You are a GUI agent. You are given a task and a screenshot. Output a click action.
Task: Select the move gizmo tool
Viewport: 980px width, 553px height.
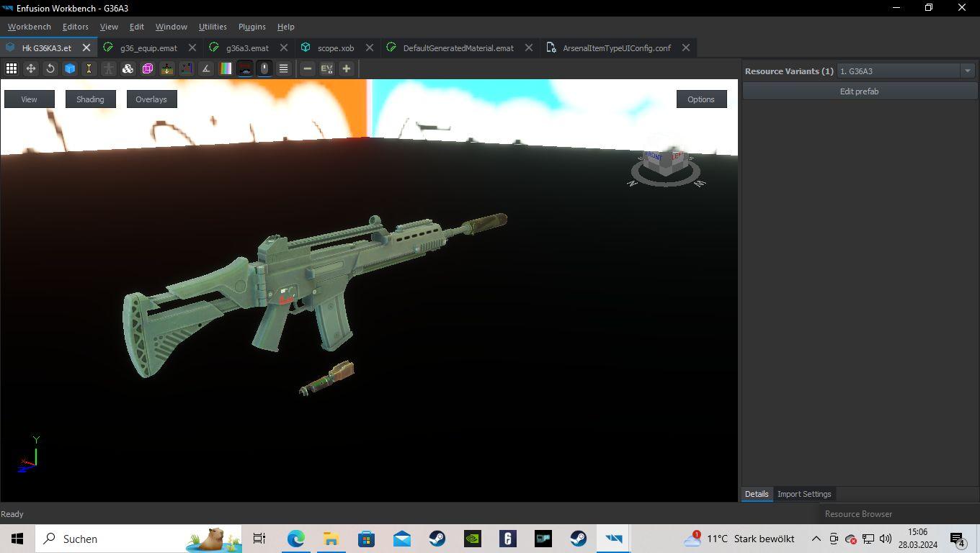31,68
